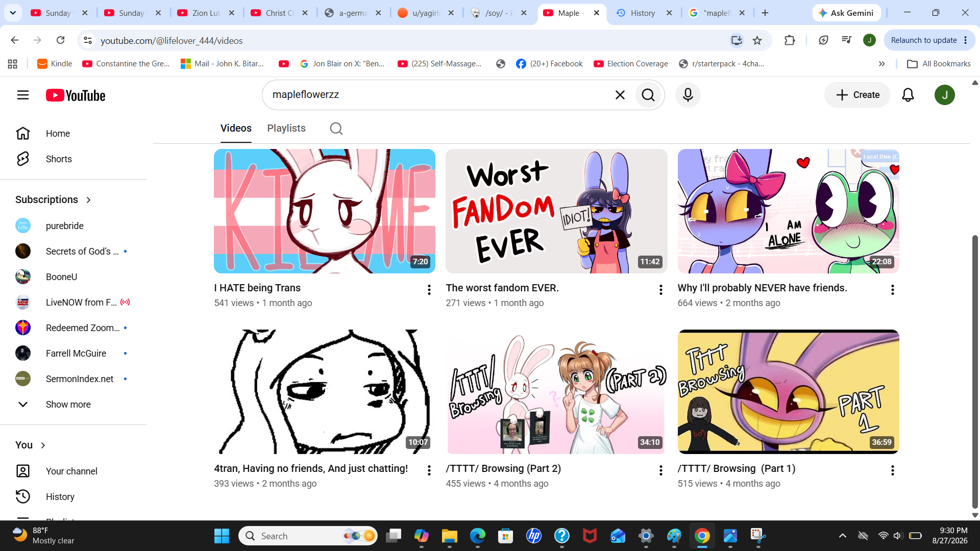The width and height of the screenshot is (980, 551).
Task: Switch to the Videos tab
Action: [x=236, y=129]
